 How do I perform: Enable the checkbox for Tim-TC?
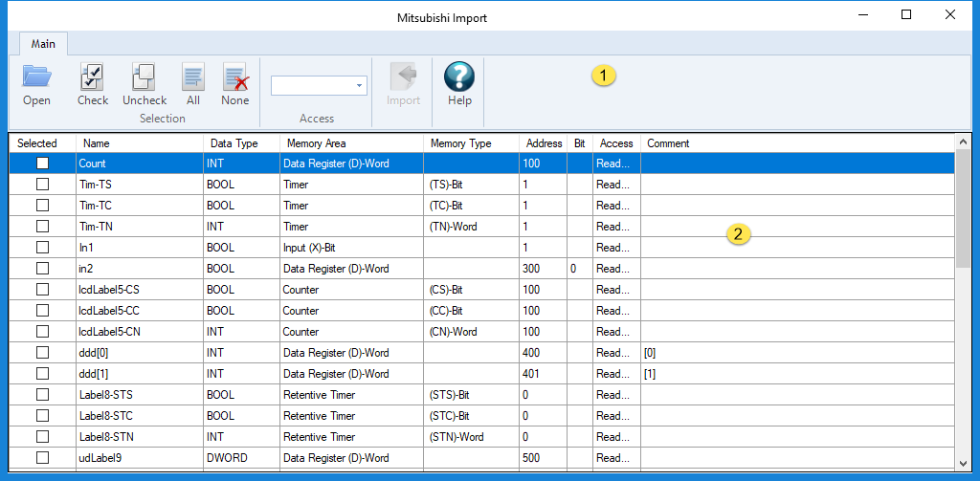(x=42, y=205)
